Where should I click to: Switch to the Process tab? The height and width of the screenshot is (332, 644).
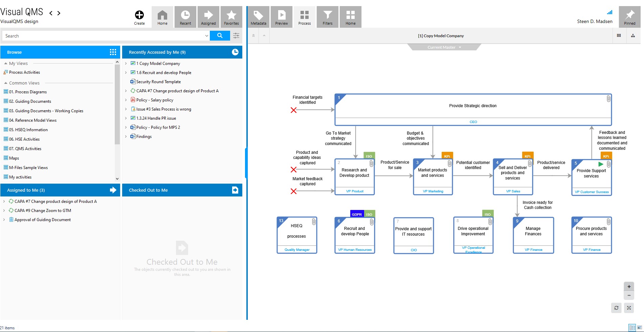pyautogui.click(x=304, y=17)
